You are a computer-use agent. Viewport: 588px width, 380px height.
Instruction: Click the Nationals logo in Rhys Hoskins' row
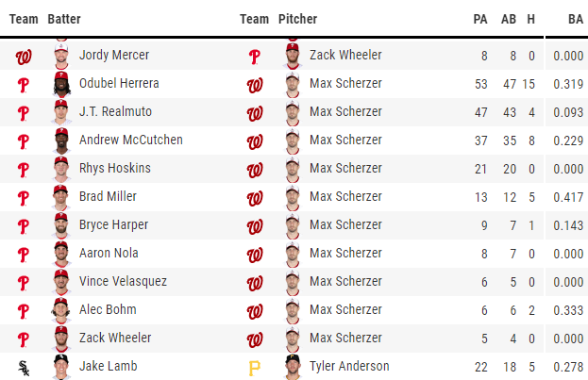click(254, 169)
